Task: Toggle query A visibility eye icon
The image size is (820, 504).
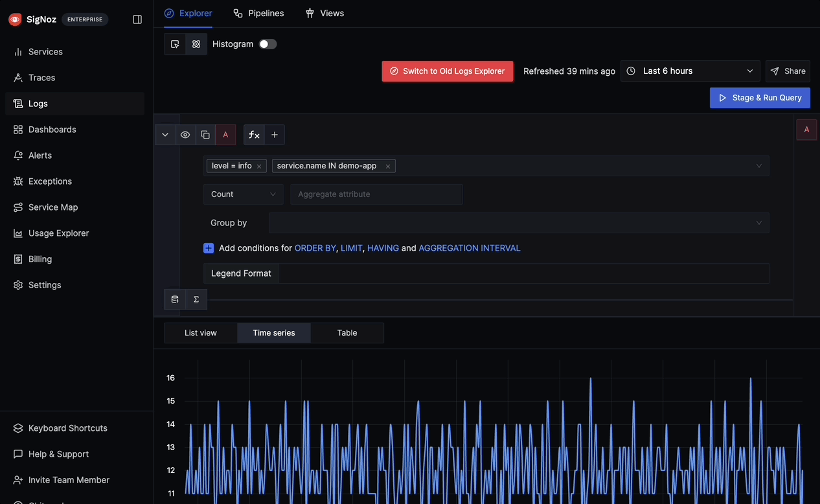Action: tap(185, 135)
